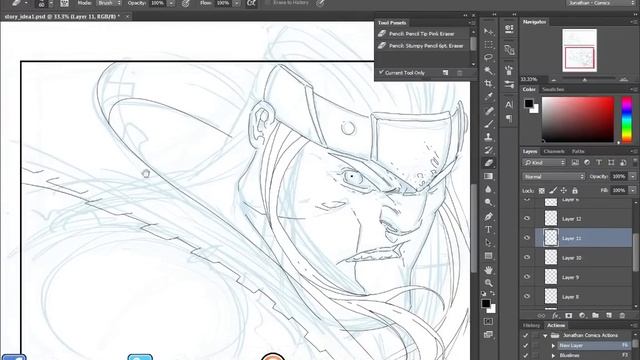Switch to the History tab
This screenshot has width=640, height=360.
pyautogui.click(x=531, y=325)
